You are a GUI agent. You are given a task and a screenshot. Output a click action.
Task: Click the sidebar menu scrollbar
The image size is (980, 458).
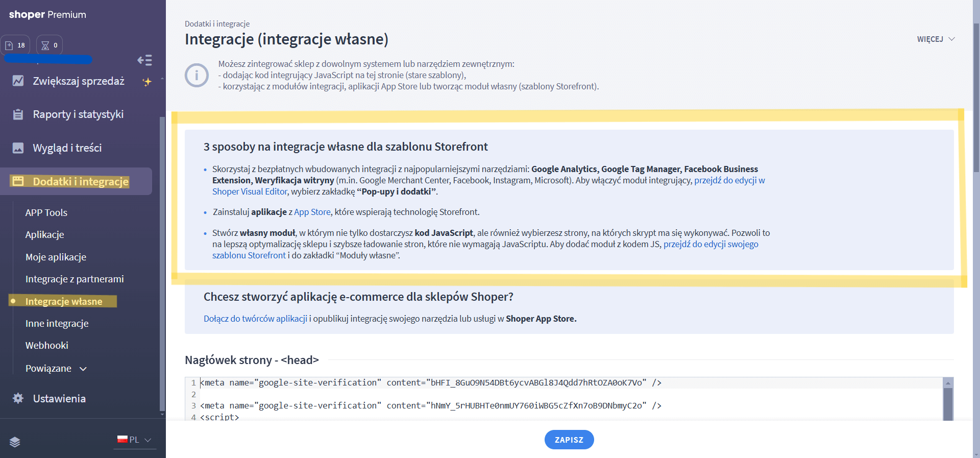[162, 263]
